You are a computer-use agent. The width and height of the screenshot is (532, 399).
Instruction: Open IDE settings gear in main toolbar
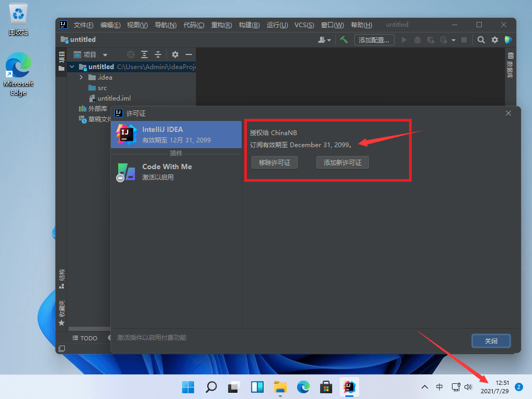495,40
